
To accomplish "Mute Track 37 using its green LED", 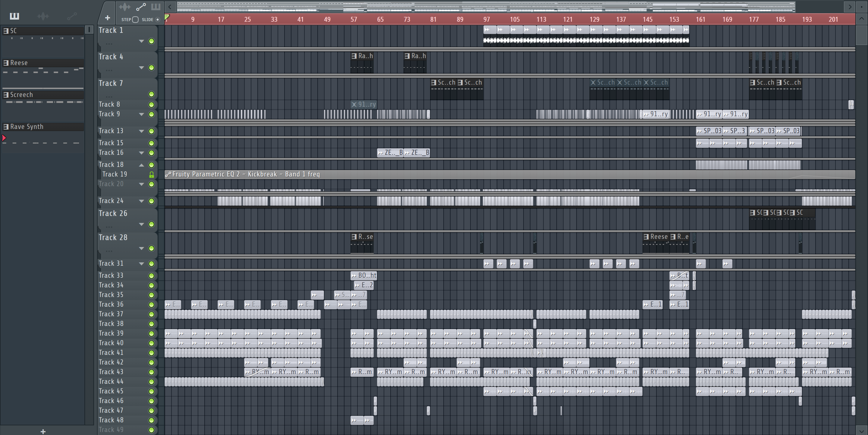I will click(x=152, y=314).
